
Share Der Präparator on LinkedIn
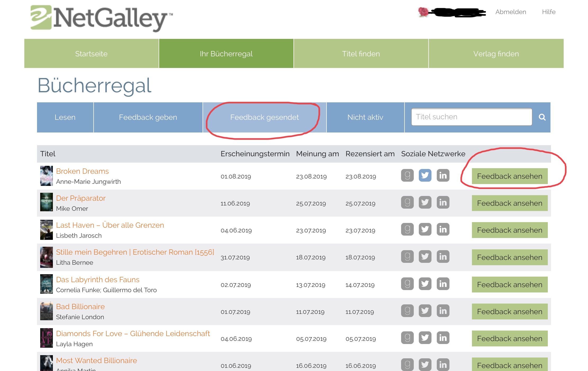(443, 202)
